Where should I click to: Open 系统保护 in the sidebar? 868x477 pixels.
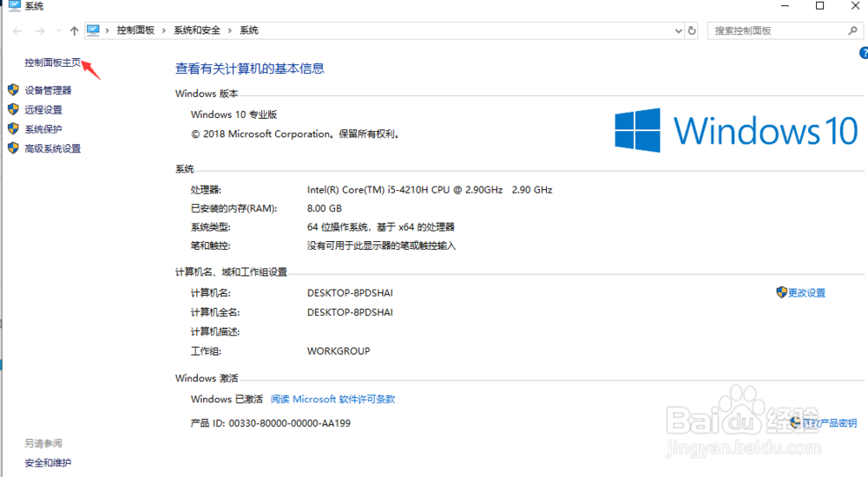tap(43, 129)
